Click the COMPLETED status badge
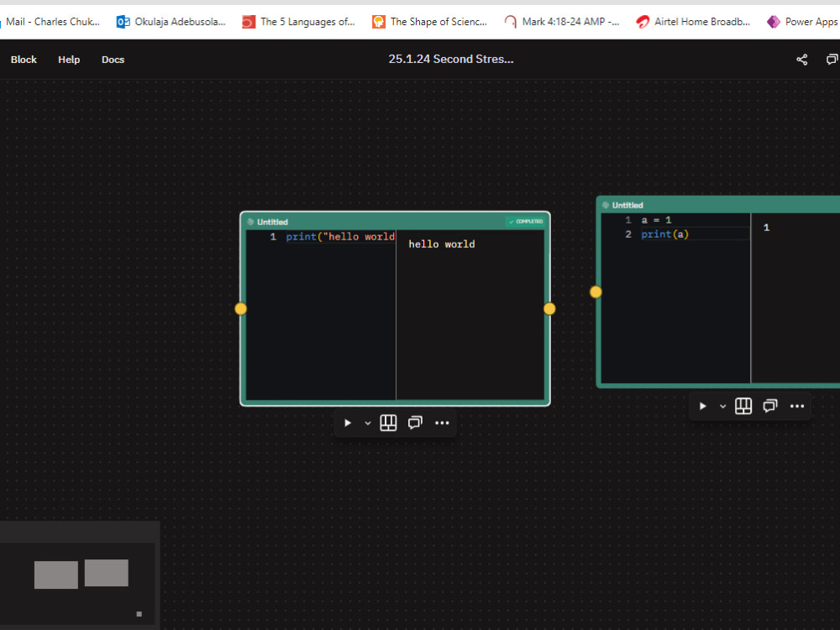The height and width of the screenshot is (630, 840). click(525, 221)
